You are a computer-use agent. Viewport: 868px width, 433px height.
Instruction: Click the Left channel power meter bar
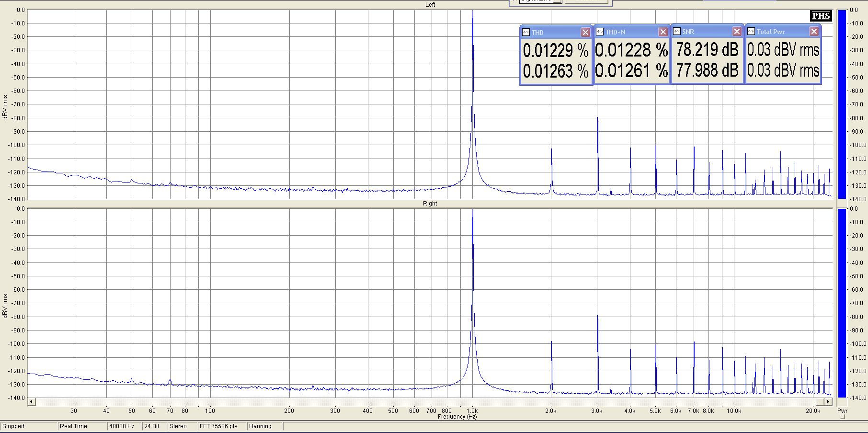[x=842, y=104]
